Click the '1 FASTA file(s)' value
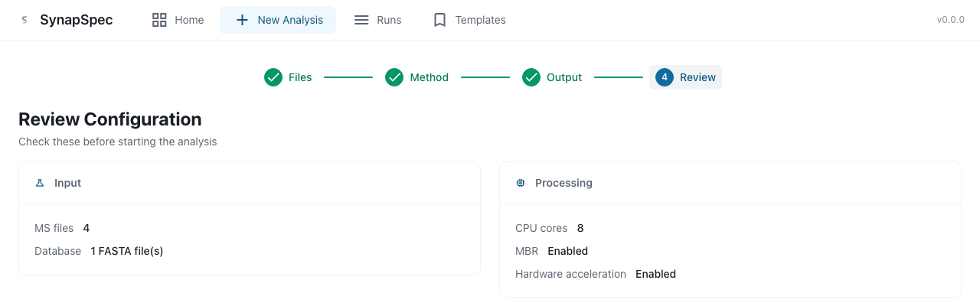The width and height of the screenshot is (980, 303). click(127, 251)
